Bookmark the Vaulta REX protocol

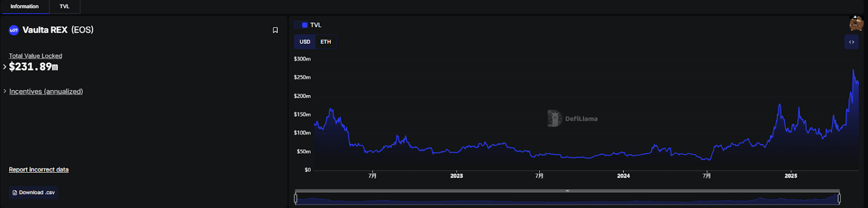(x=275, y=30)
